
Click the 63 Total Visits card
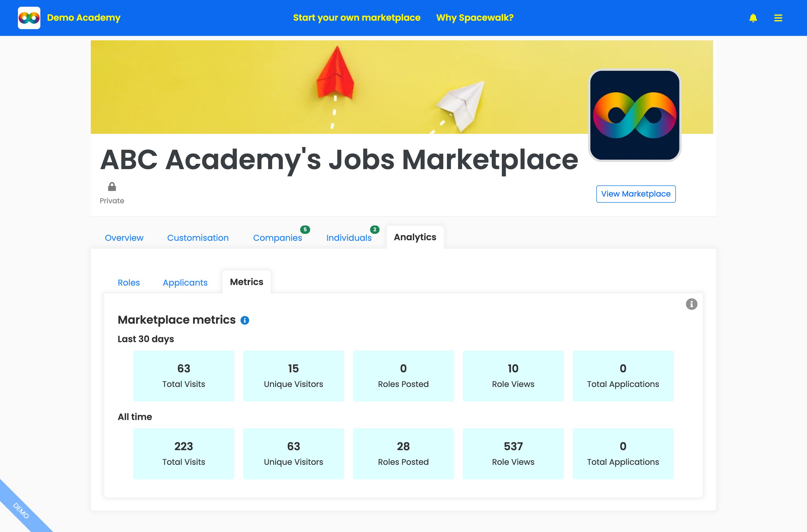click(184, 376)
